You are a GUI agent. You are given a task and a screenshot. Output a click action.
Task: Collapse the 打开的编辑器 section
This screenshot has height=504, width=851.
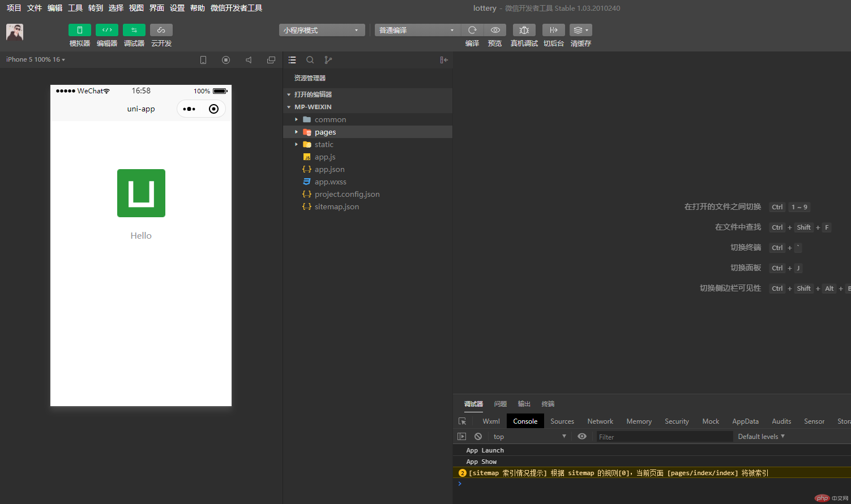[x=367, y=94]
